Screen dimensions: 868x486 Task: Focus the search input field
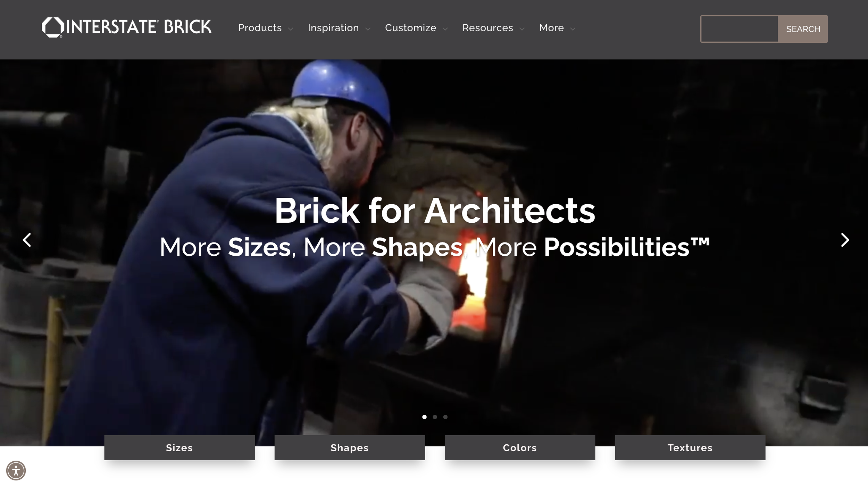point(739,29)
